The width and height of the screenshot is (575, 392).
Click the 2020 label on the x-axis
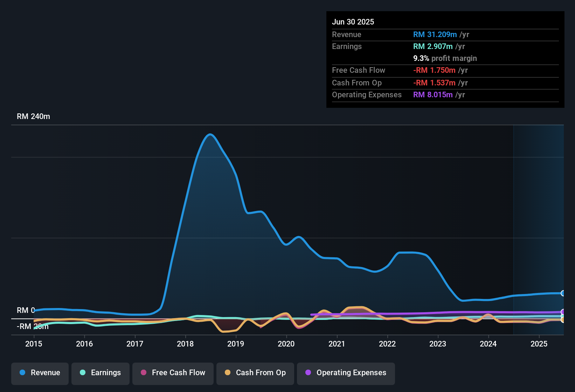coord(286,344)
